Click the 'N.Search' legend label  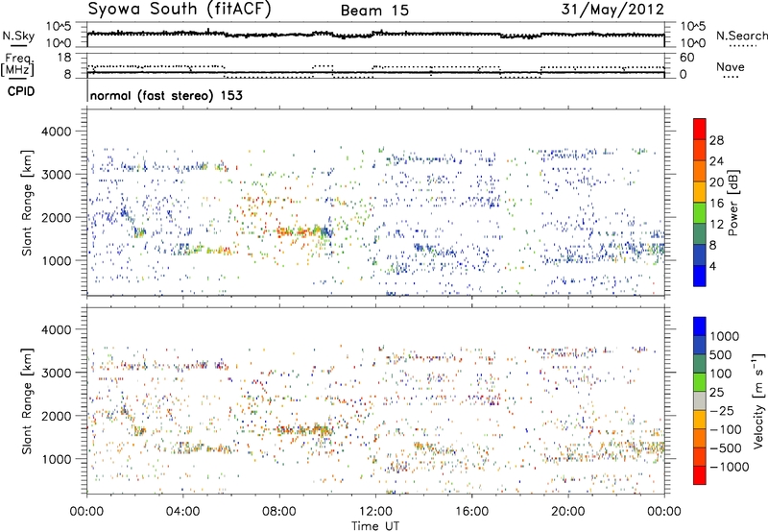(741, 36)
